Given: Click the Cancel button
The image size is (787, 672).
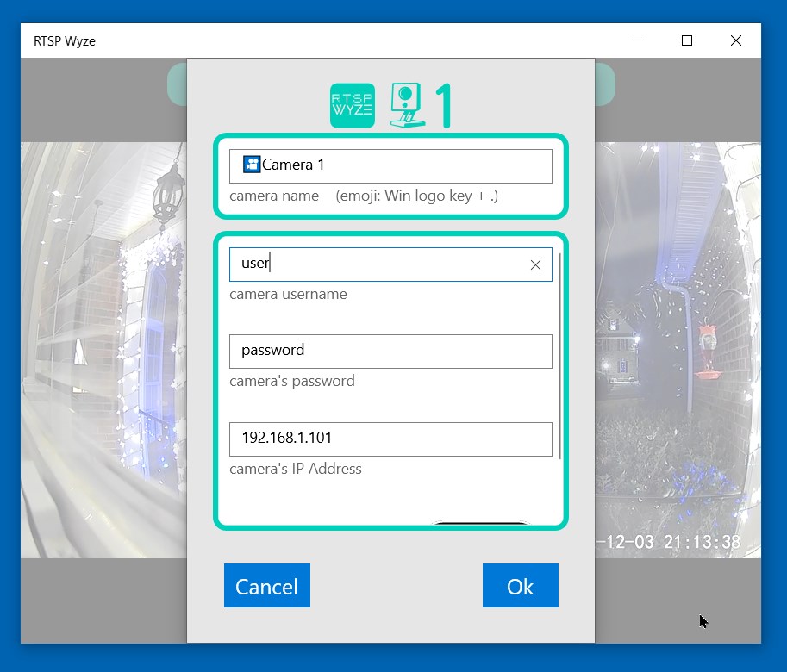Looking at the screenshot, I should tap(266, 585).
